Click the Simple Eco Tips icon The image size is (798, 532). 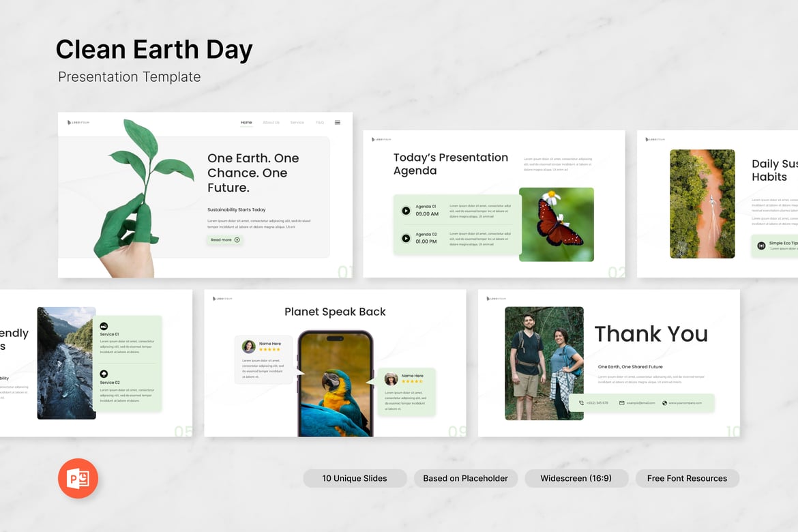click(761, 246)
